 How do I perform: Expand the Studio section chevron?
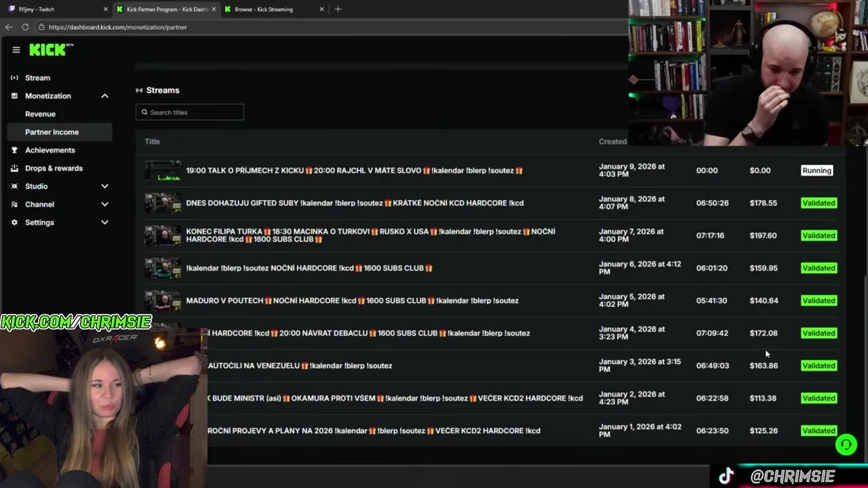pos(104,186)
